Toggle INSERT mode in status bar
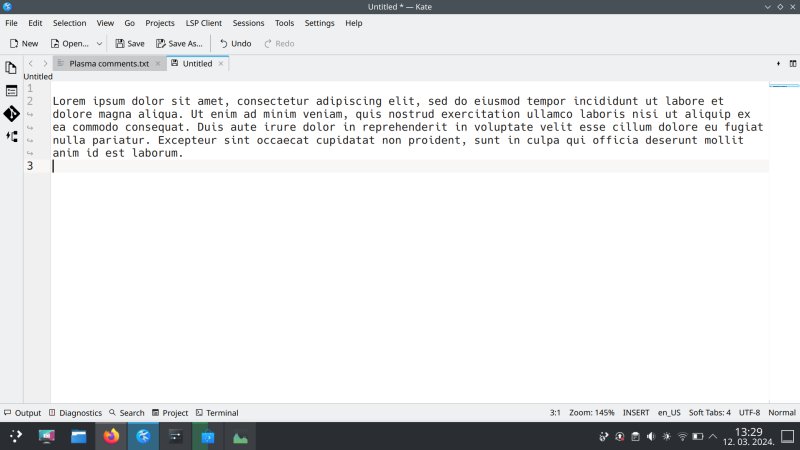 [x=636, y=413]
